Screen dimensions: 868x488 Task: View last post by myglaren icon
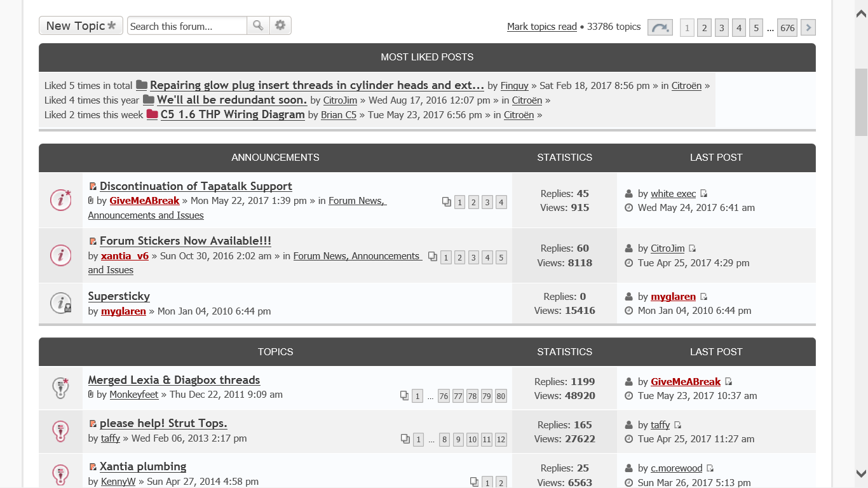[x=703, y=297]
